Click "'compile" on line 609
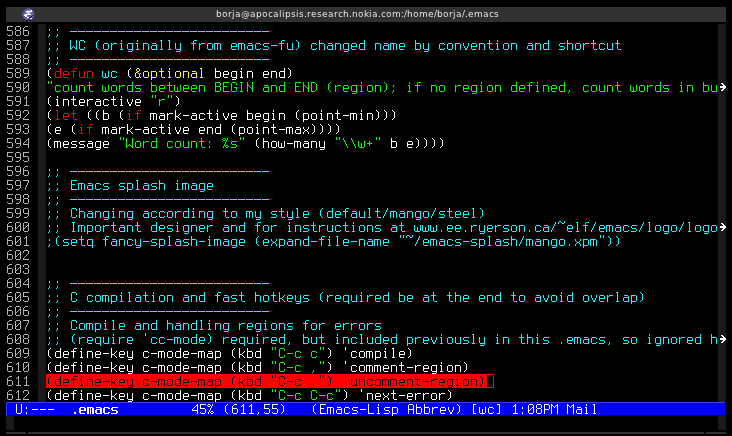Viewport: 732px width, 436px height. click(x=373, y=354)
